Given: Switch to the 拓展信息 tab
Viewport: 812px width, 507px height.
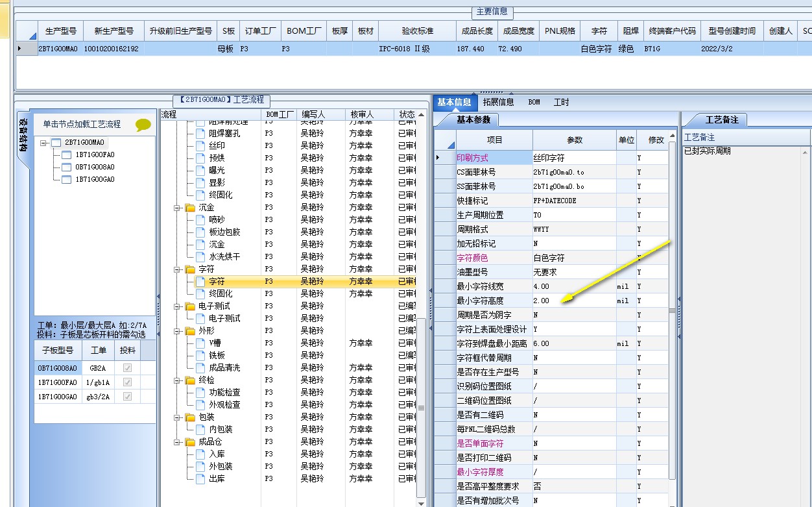Looking at the screenshot, I should (x=498, y=102).
